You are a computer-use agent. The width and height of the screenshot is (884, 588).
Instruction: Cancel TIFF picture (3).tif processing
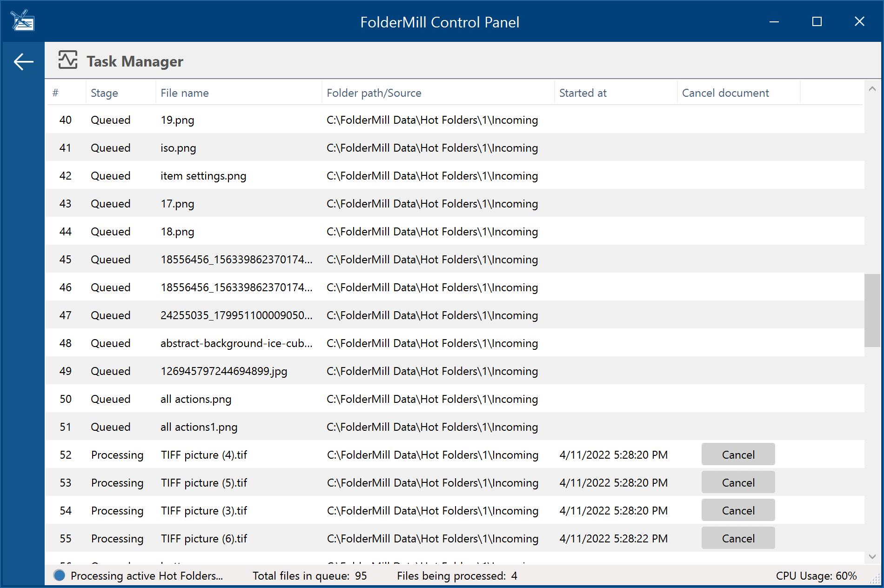738,510
